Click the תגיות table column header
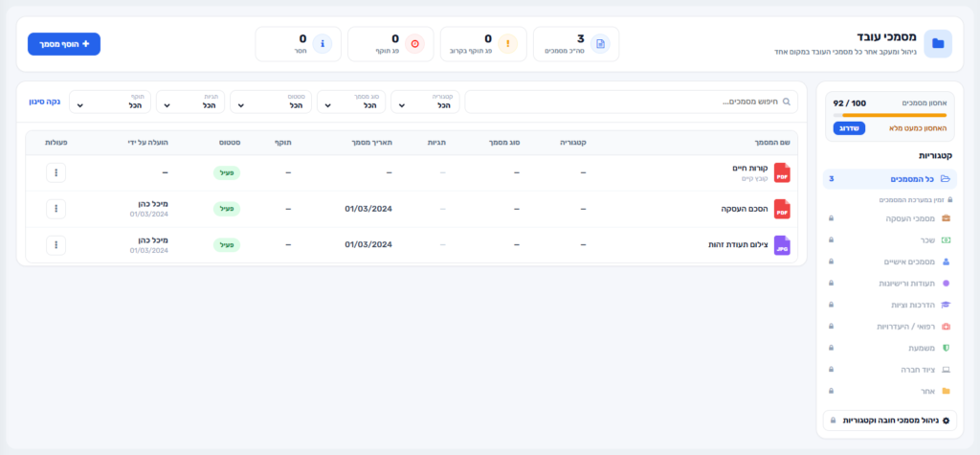This screenshot has width=980, height=455. coord(435,143)
